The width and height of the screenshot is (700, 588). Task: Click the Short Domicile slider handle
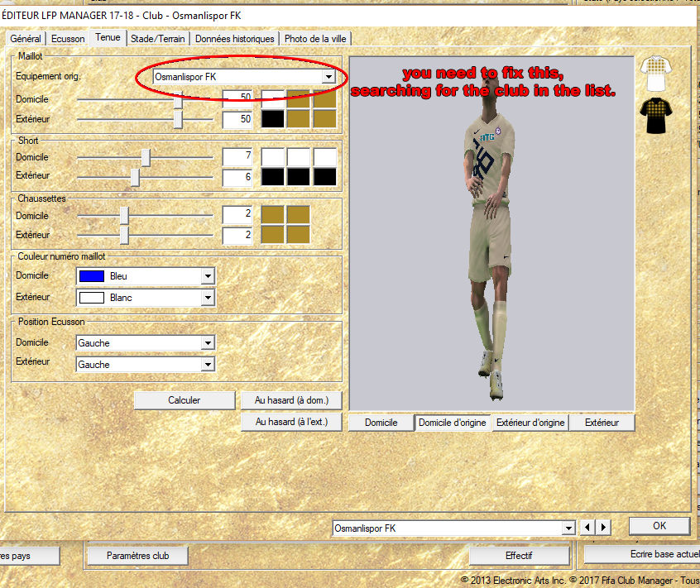point(146,157)
